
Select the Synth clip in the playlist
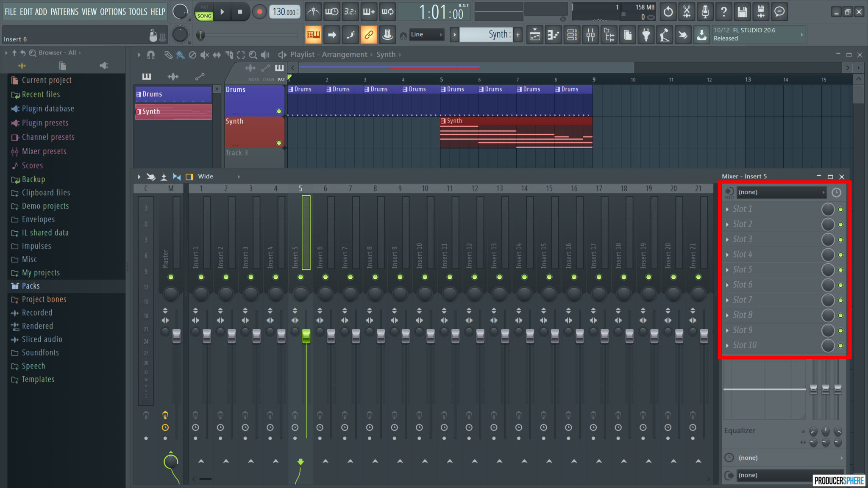[x=516, y=133]
